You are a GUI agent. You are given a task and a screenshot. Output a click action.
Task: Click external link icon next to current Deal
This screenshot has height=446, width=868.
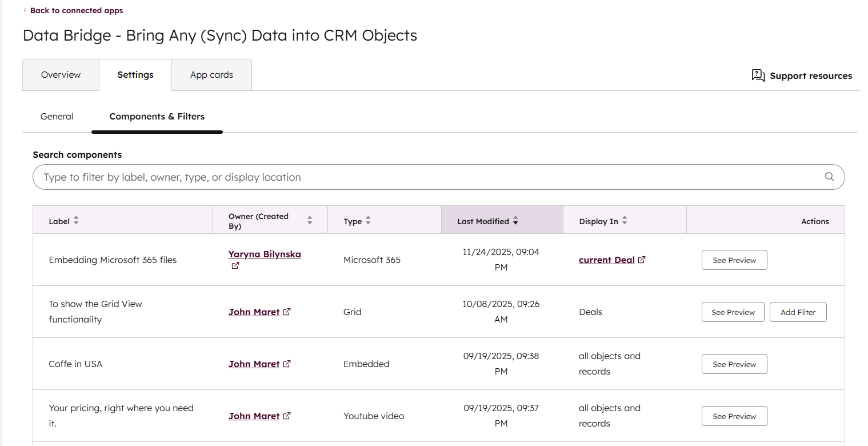(642, 260)
